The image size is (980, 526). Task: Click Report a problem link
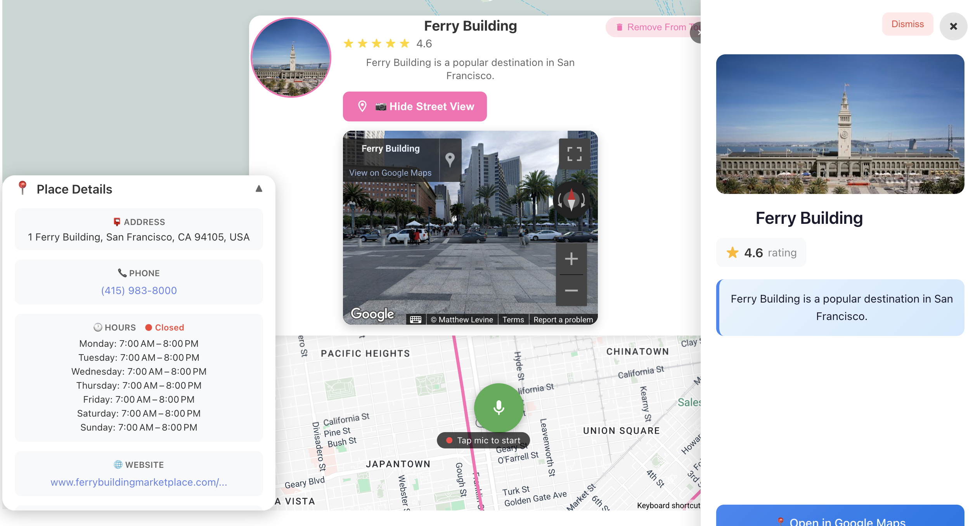point(563,320)
